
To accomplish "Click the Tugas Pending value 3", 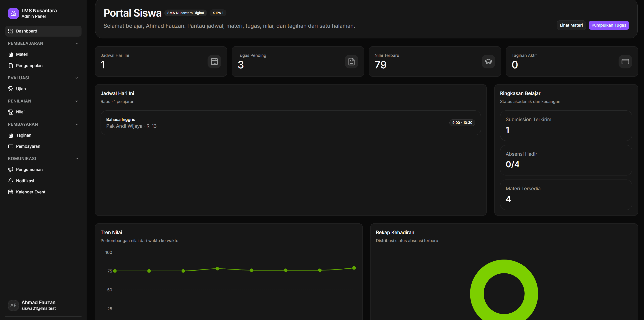I will point(241,65).
